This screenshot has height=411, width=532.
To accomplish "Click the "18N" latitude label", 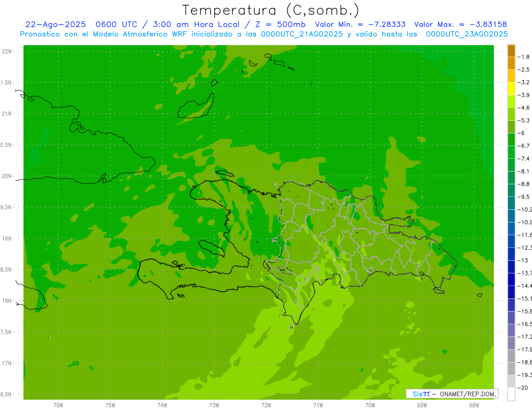I will click(7, 301).
